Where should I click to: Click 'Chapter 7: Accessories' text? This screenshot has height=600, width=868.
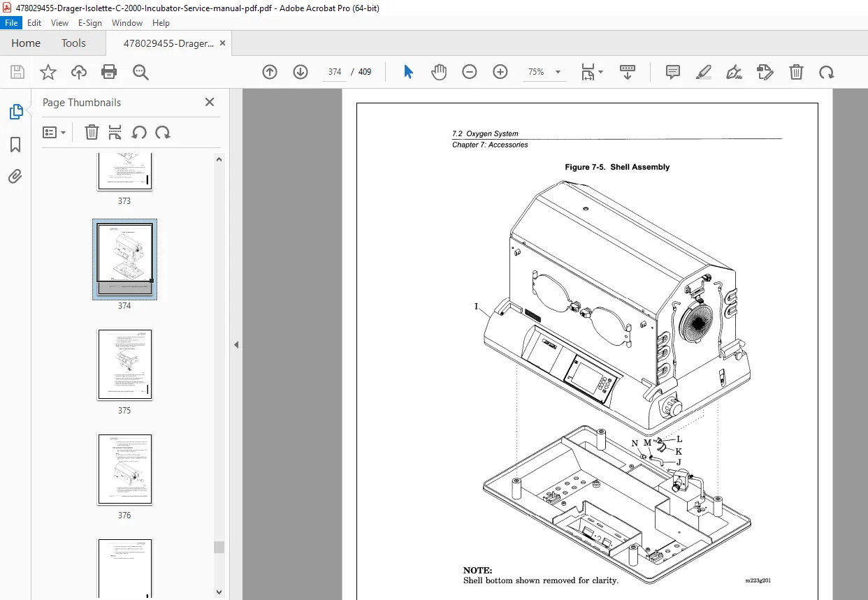[490, 145]
